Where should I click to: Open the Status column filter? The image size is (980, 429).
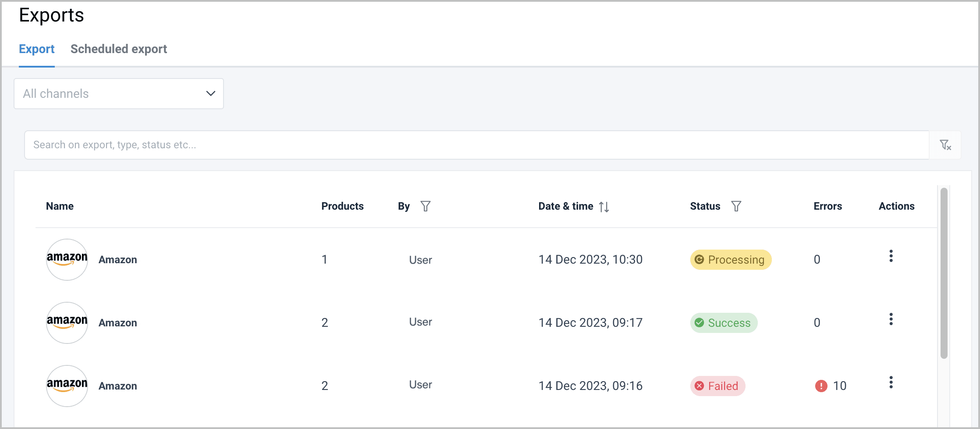(736, 206)
